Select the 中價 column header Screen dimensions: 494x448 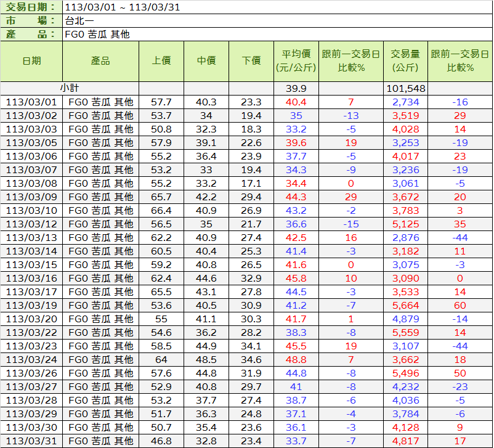click(206, 61)
